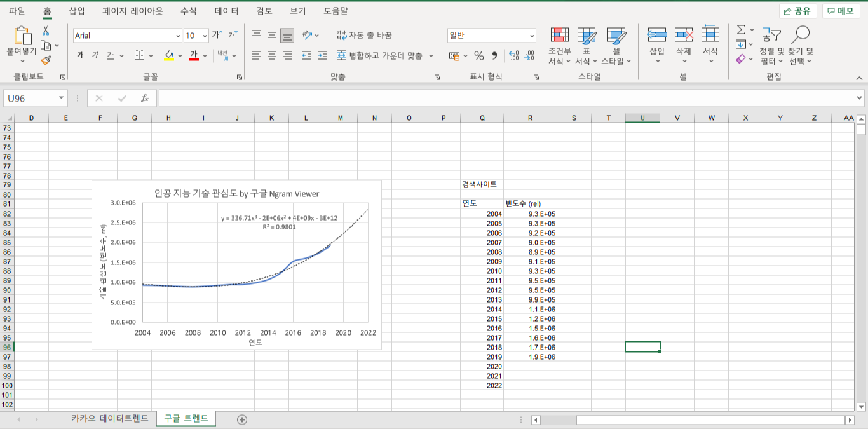Switch to the 수식 ribbon tab
This screenshot has width=868, height=429.
188,11
